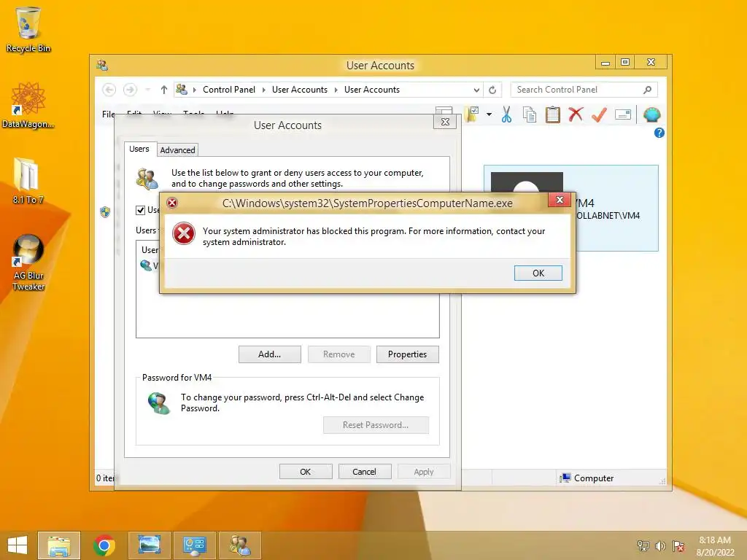Click the network tray icon
The width and height of the screenshot is (747, 560).
coord(643,545)
